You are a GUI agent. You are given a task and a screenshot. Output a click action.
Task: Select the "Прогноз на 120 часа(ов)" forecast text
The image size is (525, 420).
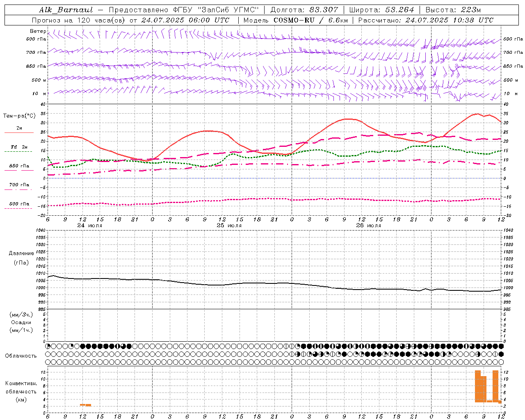(79, 20)
